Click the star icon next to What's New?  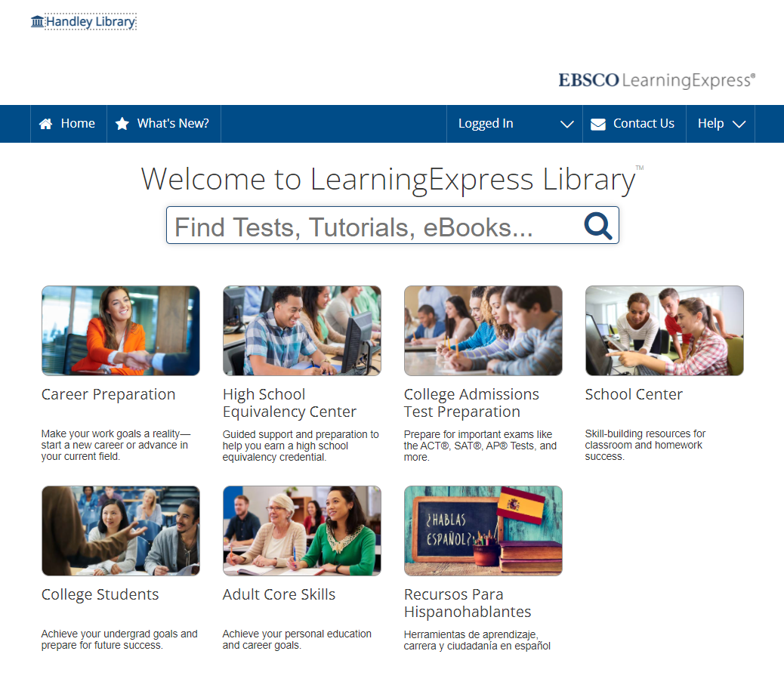[x=122, y=123]
